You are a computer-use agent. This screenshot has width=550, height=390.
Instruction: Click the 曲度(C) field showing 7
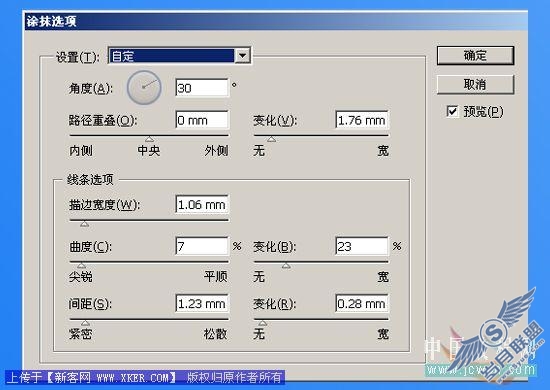click(202, 246)
